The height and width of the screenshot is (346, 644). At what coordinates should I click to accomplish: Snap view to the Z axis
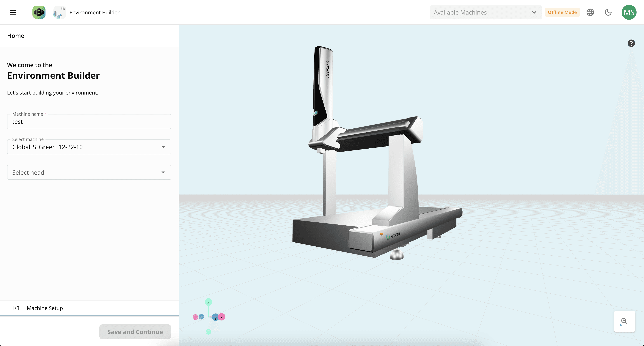point(208,302)
